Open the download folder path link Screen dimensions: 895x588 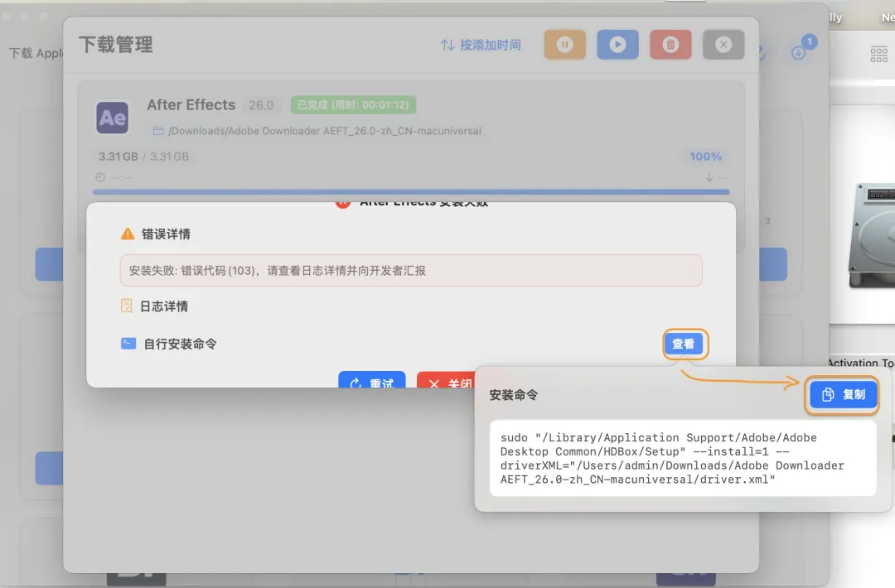tap(324, 131)
